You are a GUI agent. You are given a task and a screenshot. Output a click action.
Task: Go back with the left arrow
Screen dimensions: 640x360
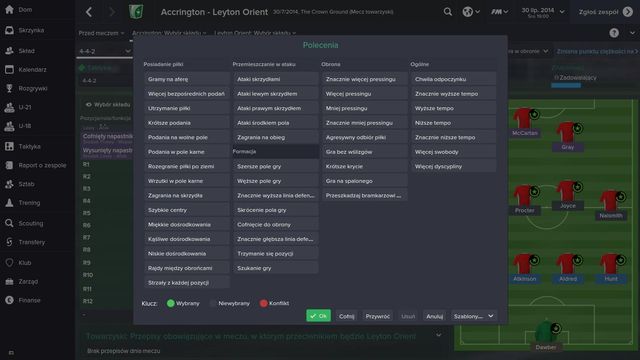89,12
